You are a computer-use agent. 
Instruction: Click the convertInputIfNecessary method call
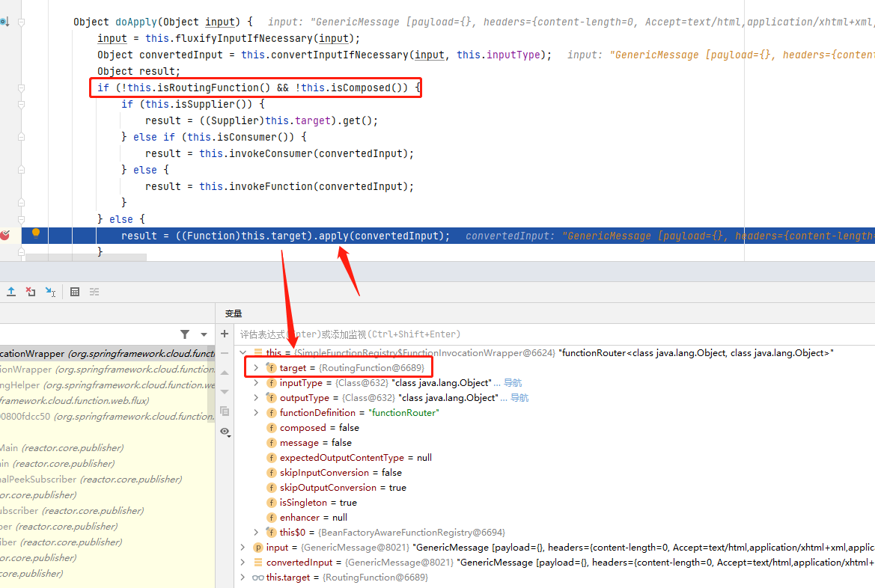(x=341, y=55)
